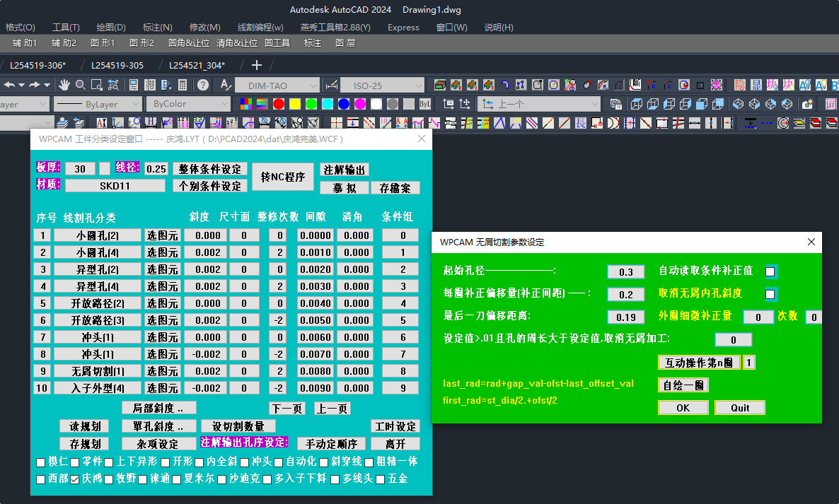Pick the magenta color swatch
The height and width of the screenshot is (504, 839).
click(x=360, y=104)
